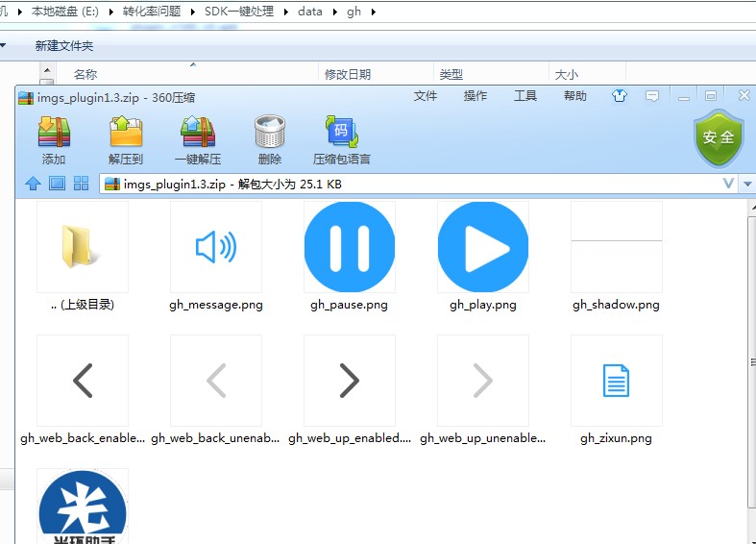Click 本地磁盘 (E:) in Explorer breadcrumb
This screenshot has height=544, width=756.
click(x=65, y=12)
